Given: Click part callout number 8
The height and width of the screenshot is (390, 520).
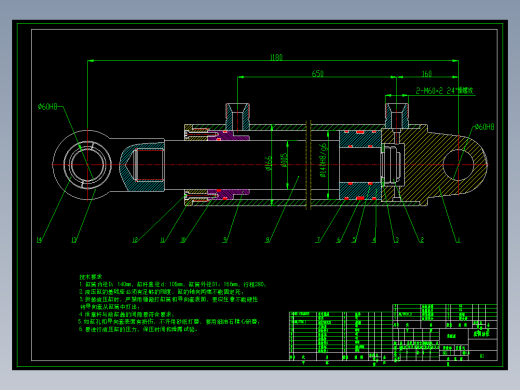Looking at the screenshot, I should pyautogui.click(x=267, y=240).
